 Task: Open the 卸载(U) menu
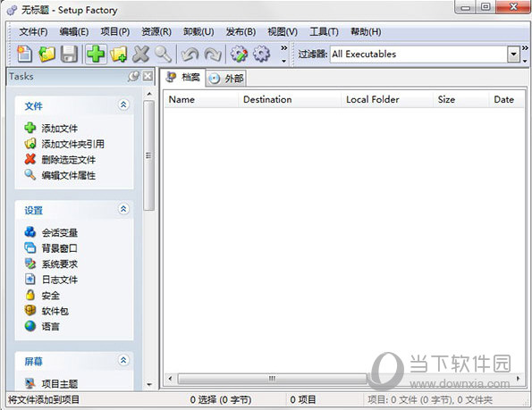198,32
